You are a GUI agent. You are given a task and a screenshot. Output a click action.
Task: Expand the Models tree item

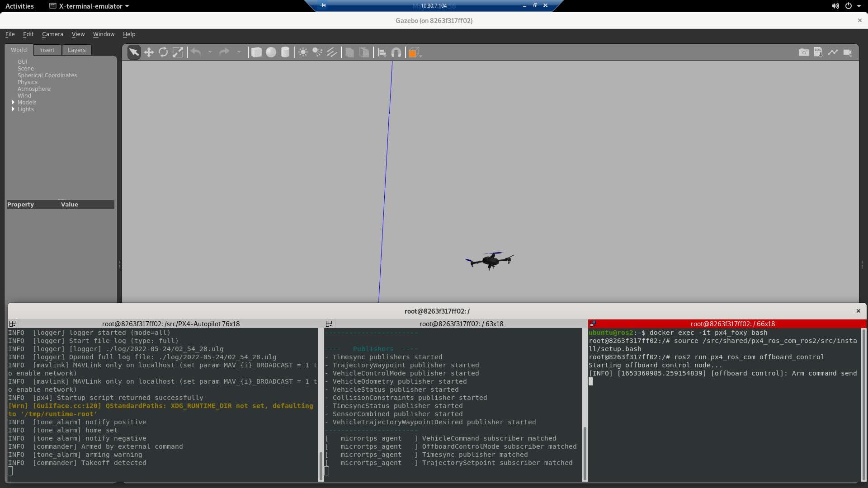coord(13,103)
